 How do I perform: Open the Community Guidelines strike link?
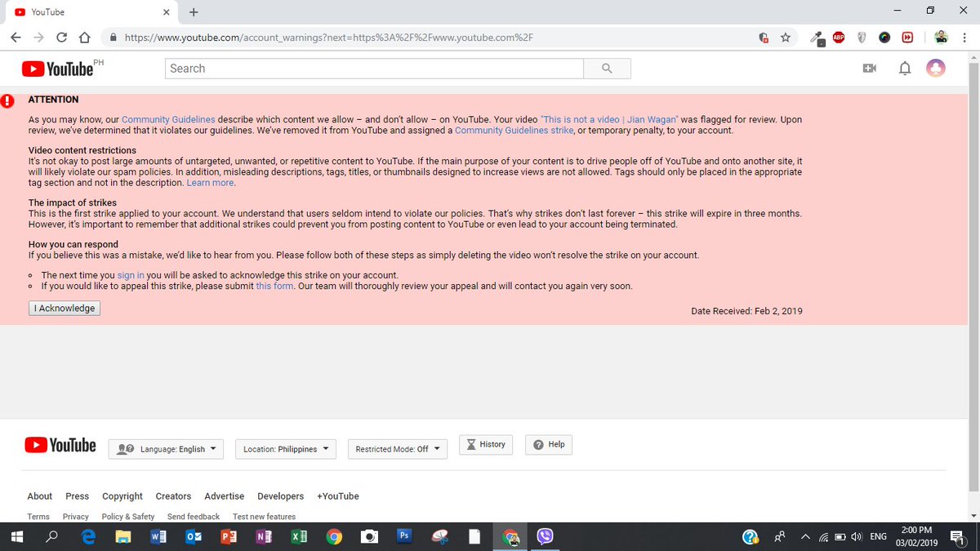514,131
